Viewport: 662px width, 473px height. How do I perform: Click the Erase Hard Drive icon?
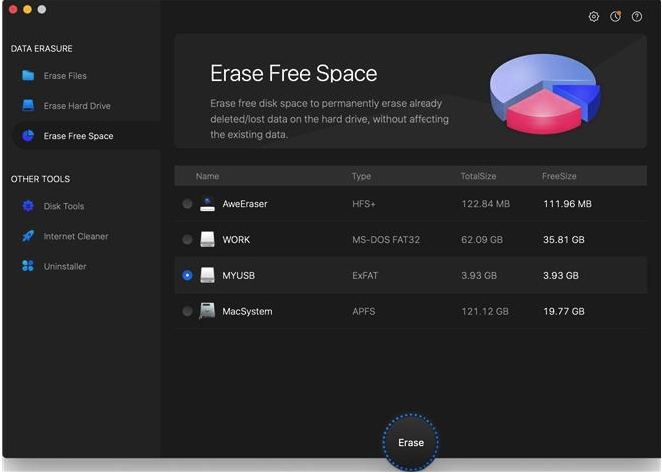click(28, 106)
